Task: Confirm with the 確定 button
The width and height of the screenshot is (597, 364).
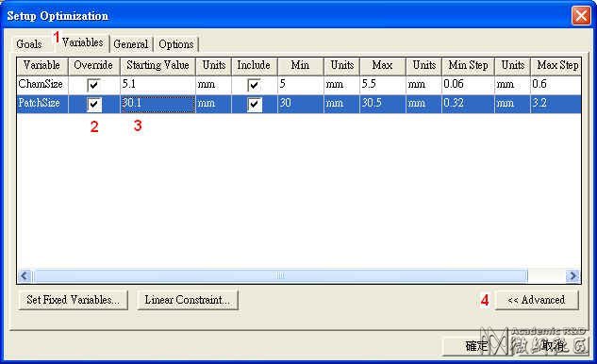Action: click(x=476, y=346)
